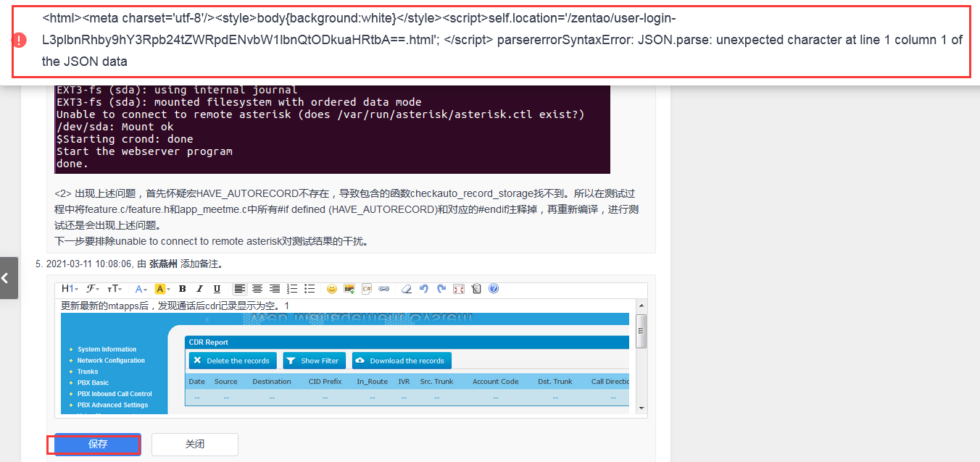Insert a numbered list
Image resolution: width=980 pixels, height=462 pixels.
coord(292,289)
